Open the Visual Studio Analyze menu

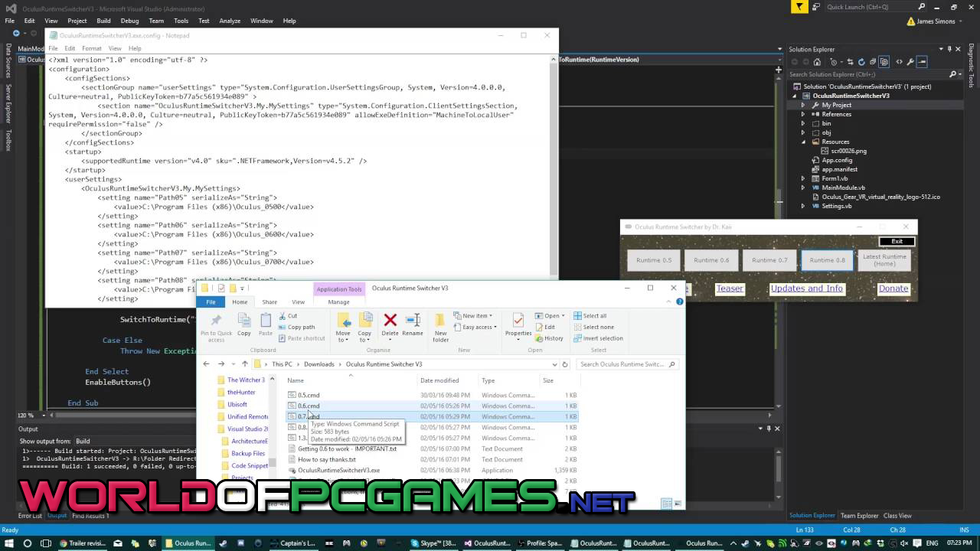230,21
